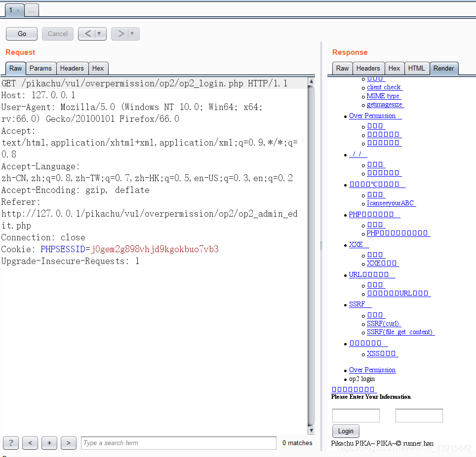
Task: Send the request with Go button
Action: (22, 34)
